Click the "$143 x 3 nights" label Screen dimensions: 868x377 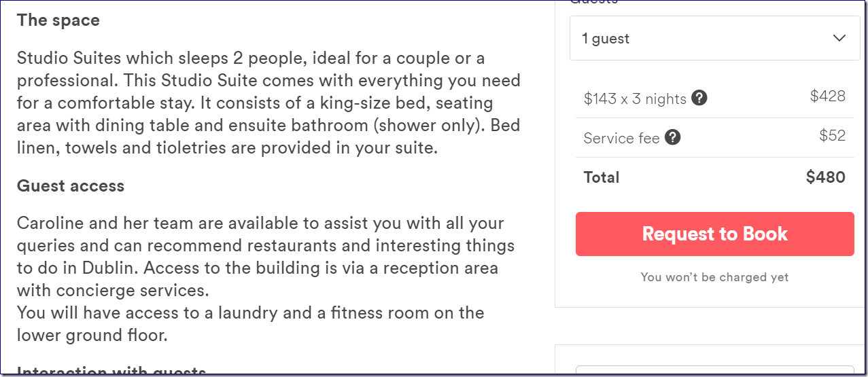[635, 99]
